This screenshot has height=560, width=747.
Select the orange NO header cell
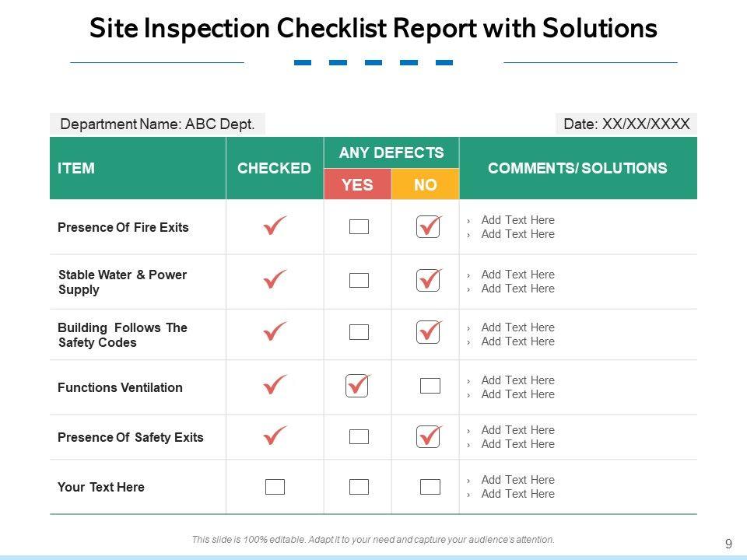pyautogui.click(x=425, y=184)
